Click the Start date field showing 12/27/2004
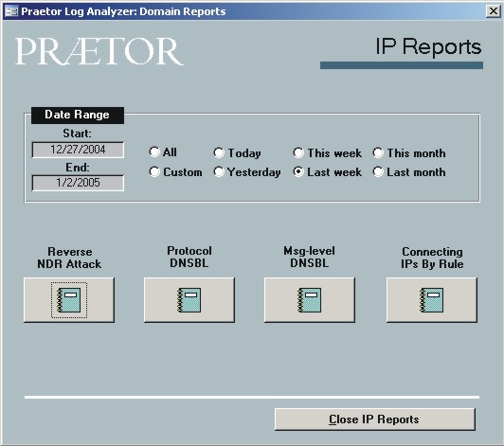 [78, 150]
